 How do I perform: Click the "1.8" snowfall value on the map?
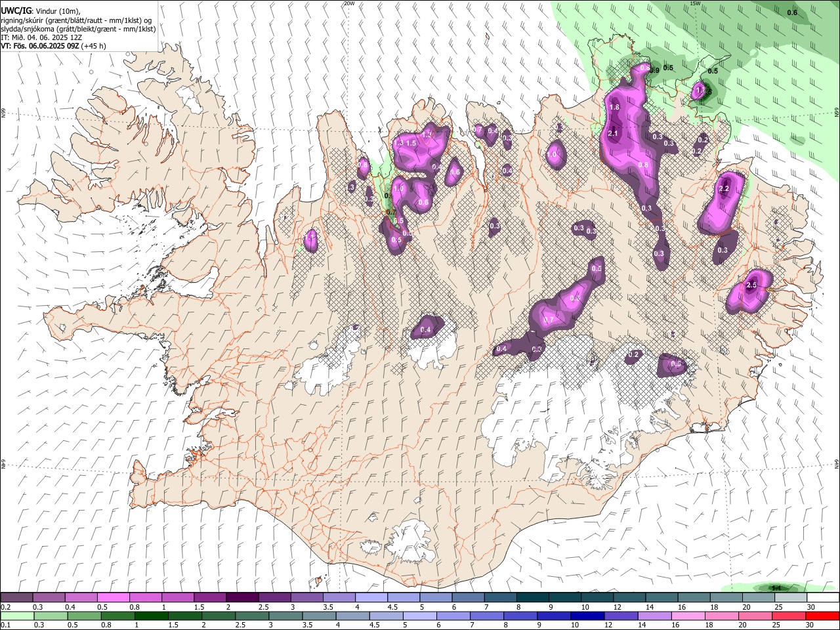[x=615, y=107]
